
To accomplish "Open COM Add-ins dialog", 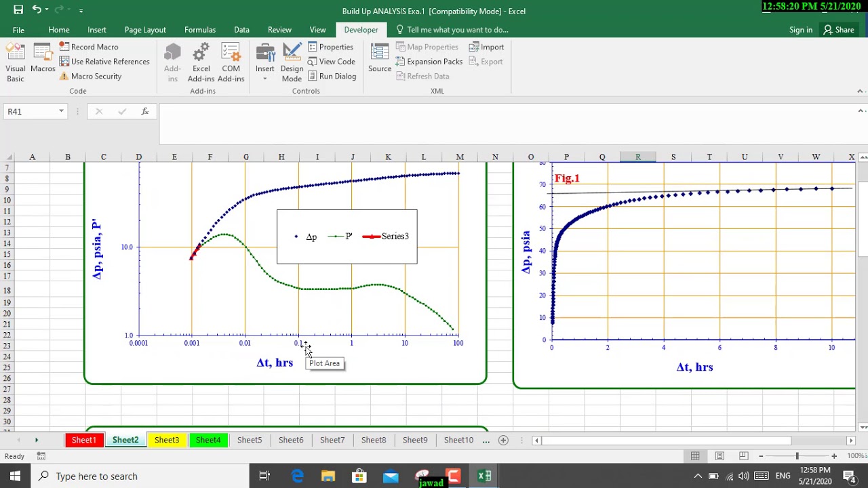I will [x=231, y=62].
